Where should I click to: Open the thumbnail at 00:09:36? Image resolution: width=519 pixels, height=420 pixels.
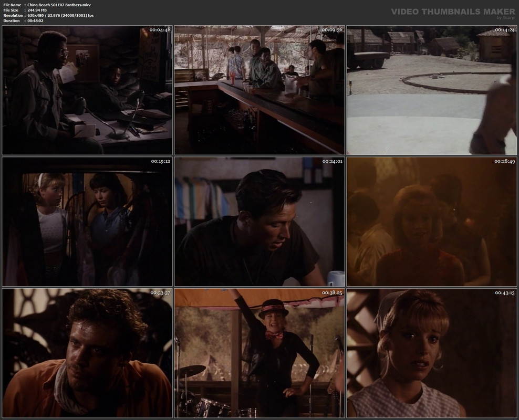point(259,90)
